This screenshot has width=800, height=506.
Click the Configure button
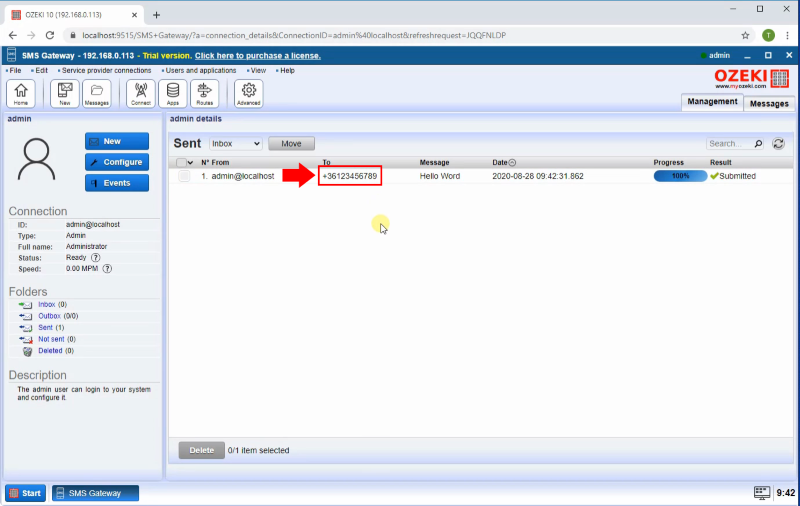coord(117,162)
